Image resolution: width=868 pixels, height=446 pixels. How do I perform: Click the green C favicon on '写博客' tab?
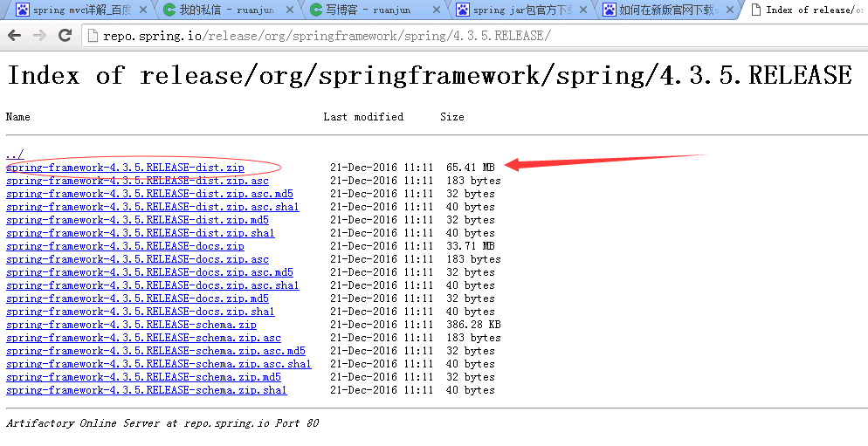[316, 10]
